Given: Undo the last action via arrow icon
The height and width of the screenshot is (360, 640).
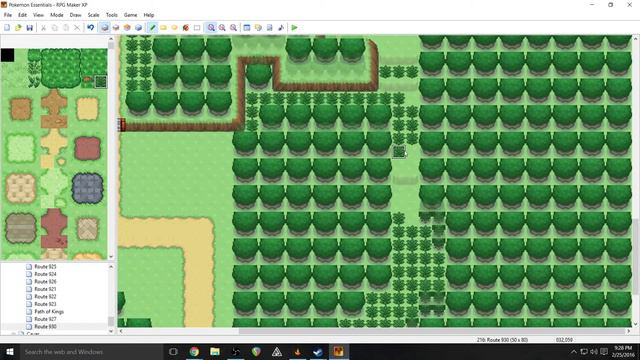Looking at the screenshot, I should click(x=91, y=28).
